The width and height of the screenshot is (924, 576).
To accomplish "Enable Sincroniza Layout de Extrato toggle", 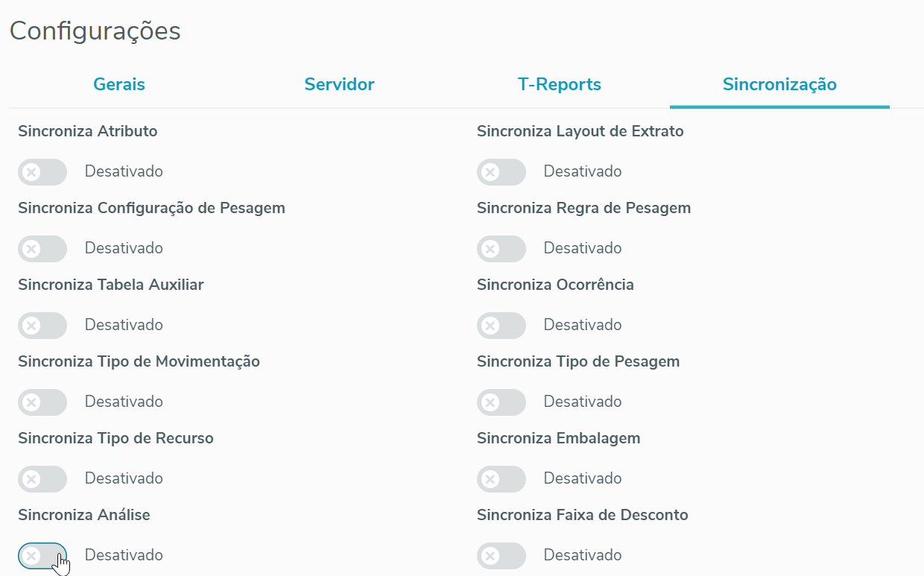I will tap(501, 172).
